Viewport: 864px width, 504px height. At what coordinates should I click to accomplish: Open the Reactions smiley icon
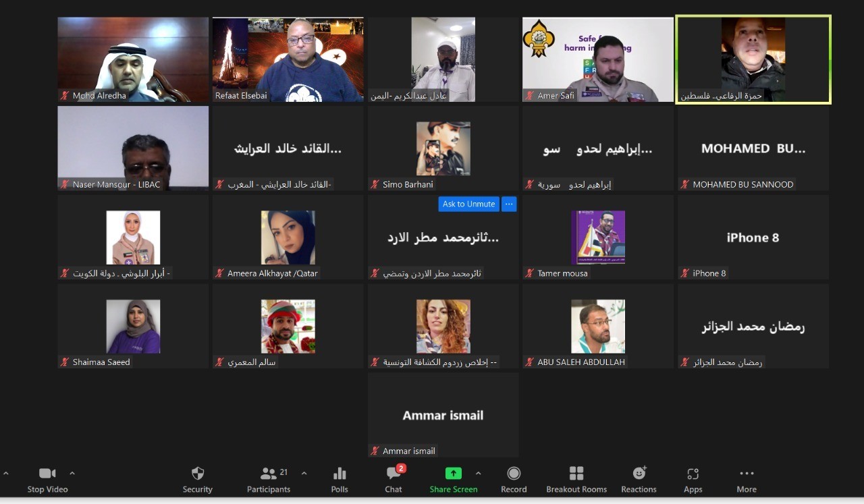(x=639, y=474)
